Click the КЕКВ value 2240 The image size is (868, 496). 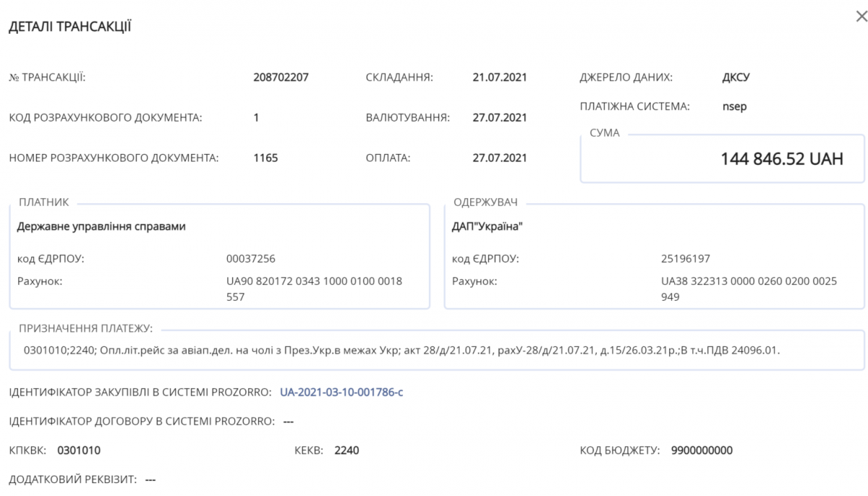346,450
